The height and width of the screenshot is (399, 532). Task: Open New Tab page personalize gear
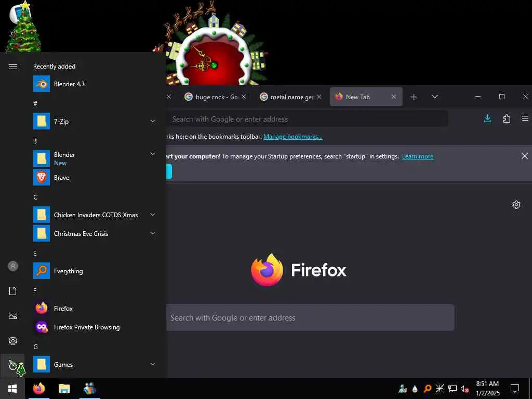point(516,205)
